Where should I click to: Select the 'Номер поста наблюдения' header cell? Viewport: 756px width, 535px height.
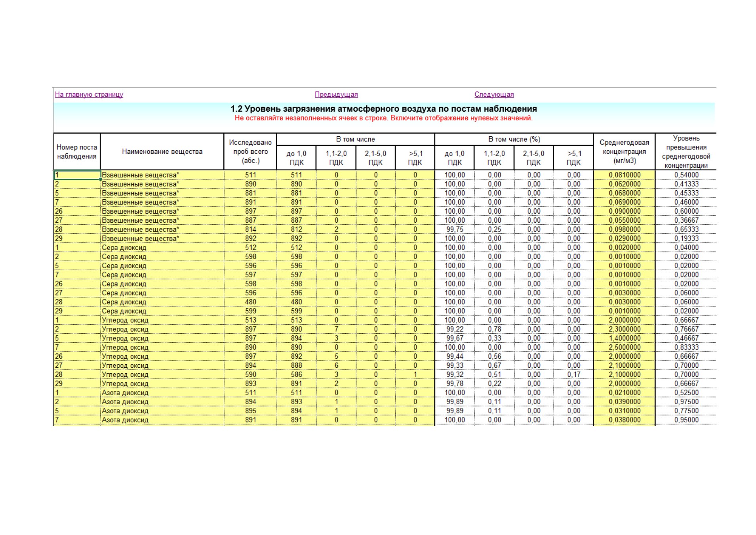coord(77,152)
